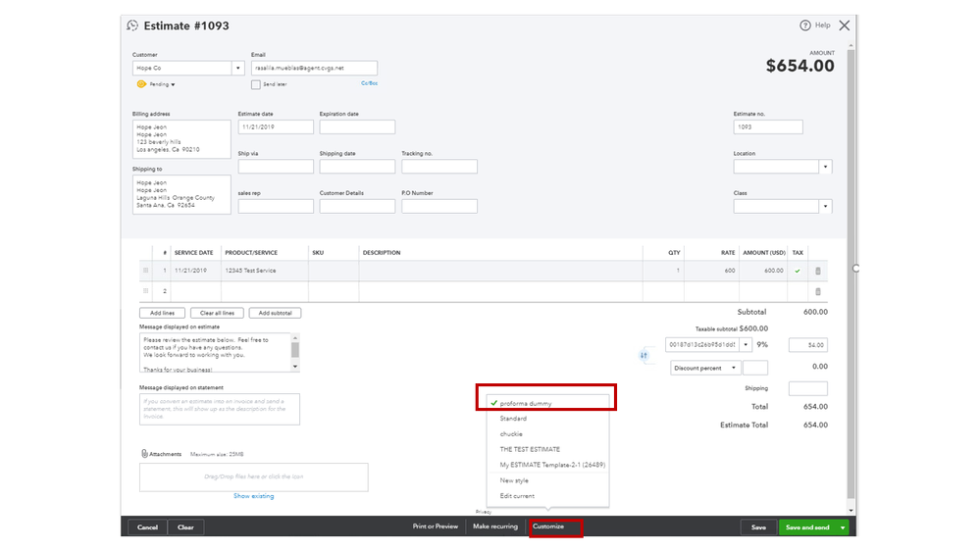
Task: Open the Discount percent dropdown
Action: click(x=733, y=368)
